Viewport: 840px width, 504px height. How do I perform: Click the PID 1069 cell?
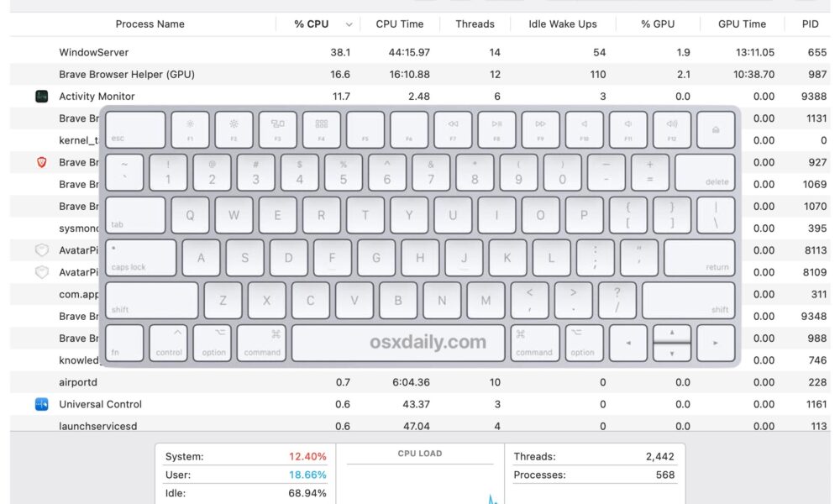click(814, 184)
